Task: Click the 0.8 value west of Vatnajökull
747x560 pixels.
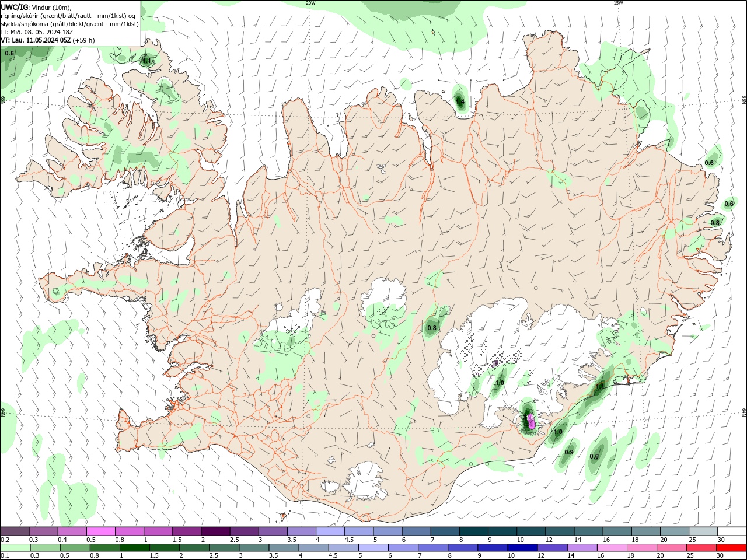Action: (x=432, y=328)
